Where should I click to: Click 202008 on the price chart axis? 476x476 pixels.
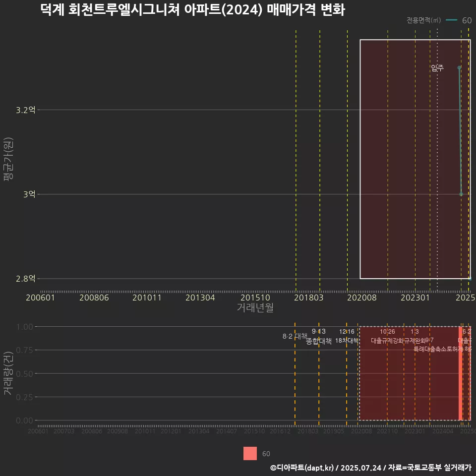pyautogui.click(x=362, y=297)
